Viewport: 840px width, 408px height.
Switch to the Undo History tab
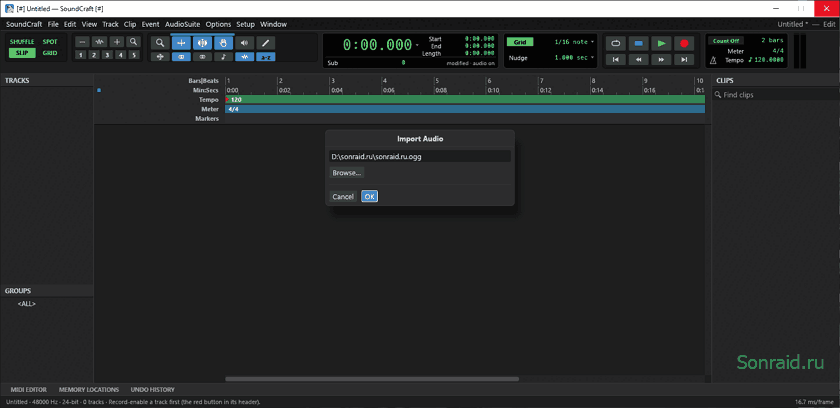pyautogui.click(x=153, y=390)
